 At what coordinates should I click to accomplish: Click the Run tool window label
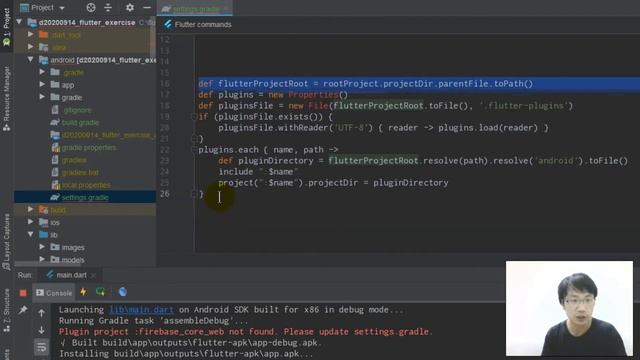[x=24, y=275]
